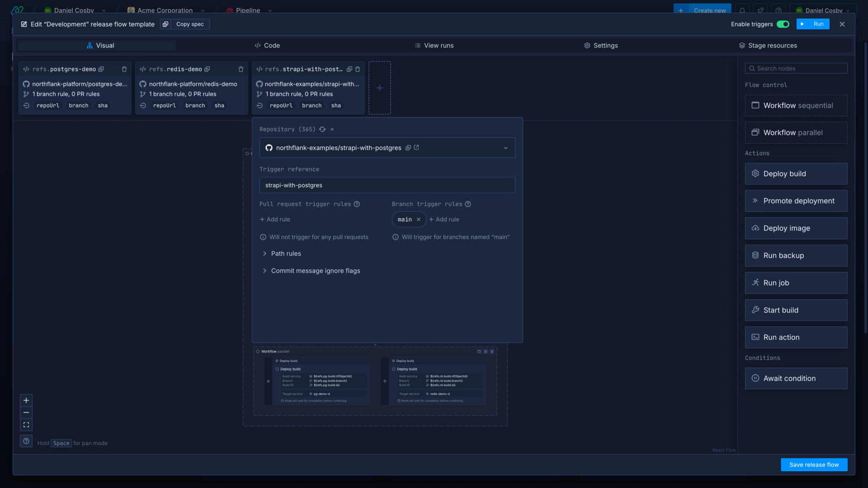The height and width of the screenshot is (488, 868).
Task: Select the Workflow sequential node
Action: 796,106
